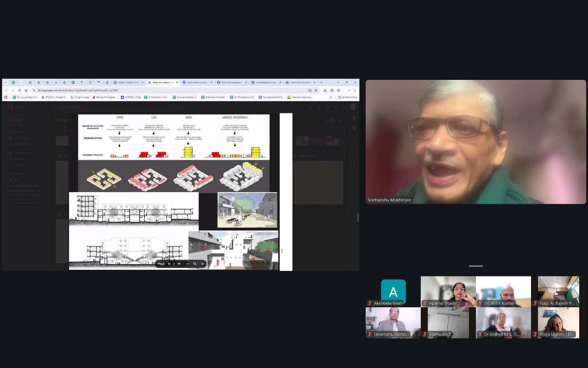The height and width of the screenshot is (368, 588).
Task: Open a new browser tab with plus button
Action: (x=321, y=82)
